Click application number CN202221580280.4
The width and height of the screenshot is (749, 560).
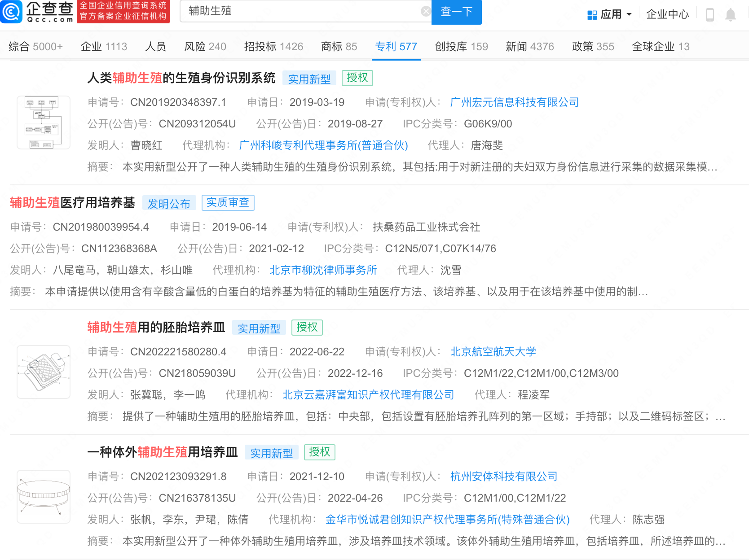(178, 352)
